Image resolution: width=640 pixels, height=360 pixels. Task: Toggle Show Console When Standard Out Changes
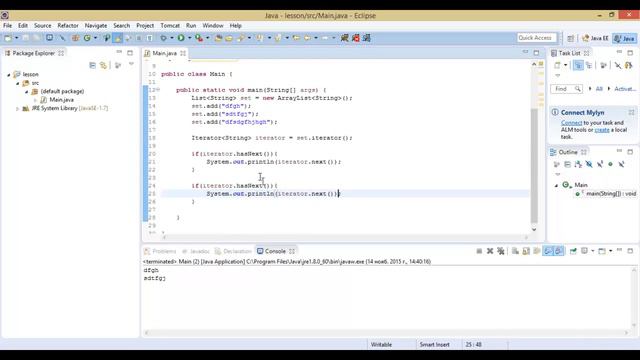(548, 251)
